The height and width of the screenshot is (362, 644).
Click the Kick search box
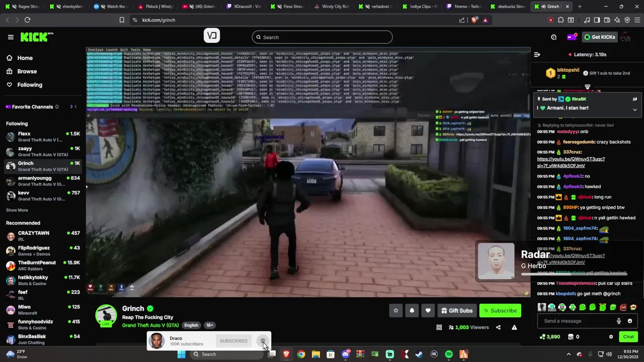[x=322, y=37]
